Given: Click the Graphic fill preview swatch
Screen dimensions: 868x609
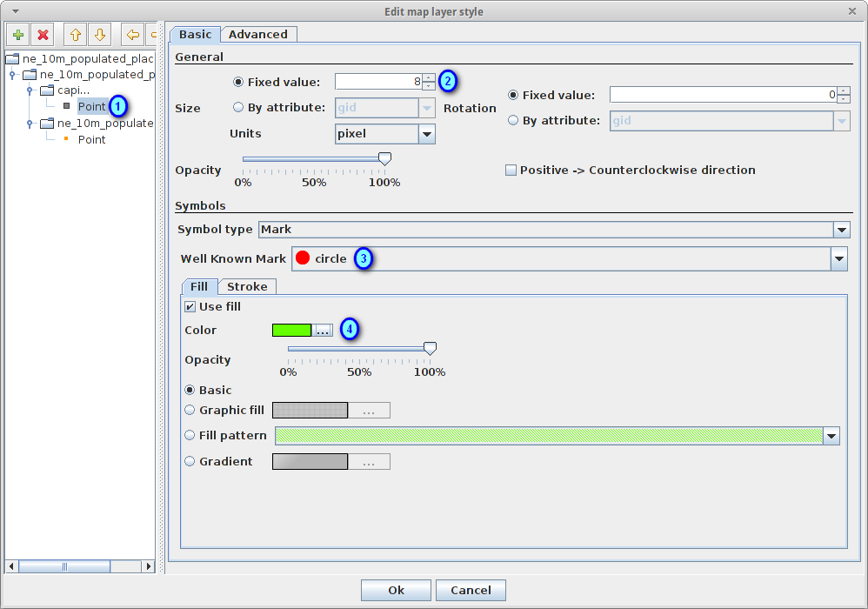Looking at the screenshot, I should point(310,411).
